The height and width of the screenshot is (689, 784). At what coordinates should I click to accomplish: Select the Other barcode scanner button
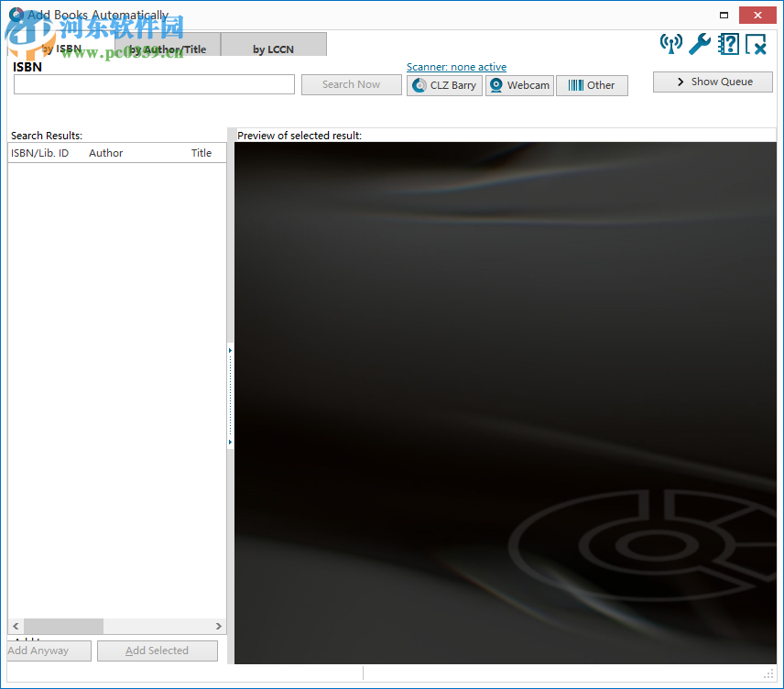click(592, 85)
